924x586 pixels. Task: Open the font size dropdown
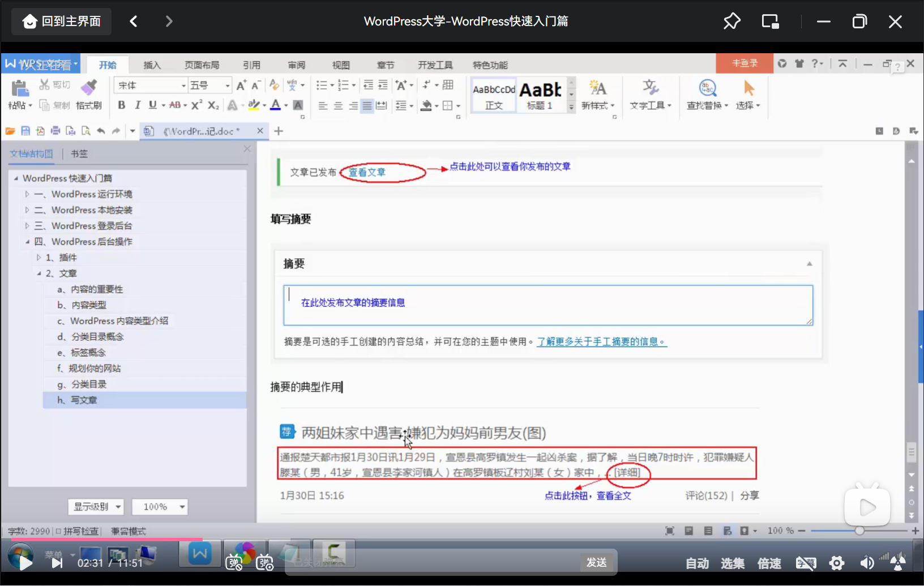[228, 85]
